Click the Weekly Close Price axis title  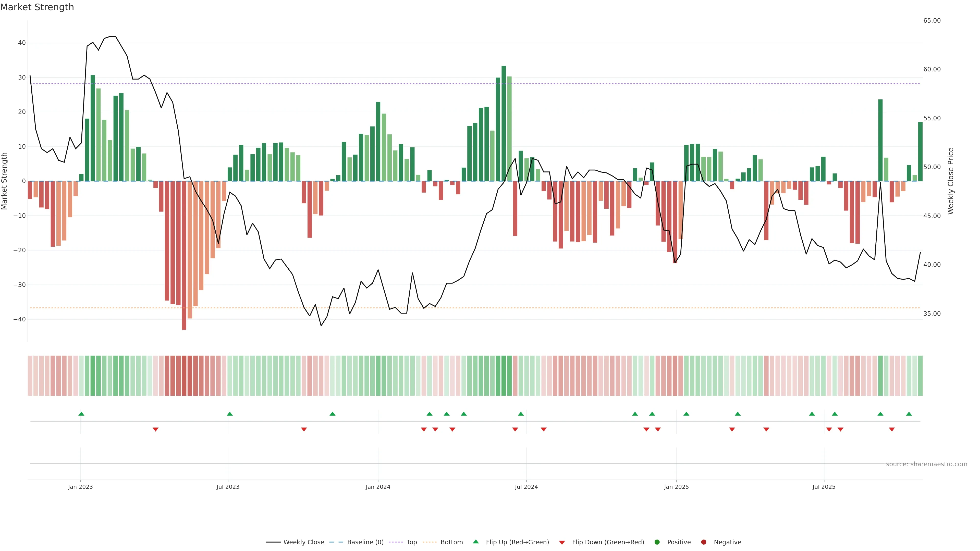click(x=951, y=181)
